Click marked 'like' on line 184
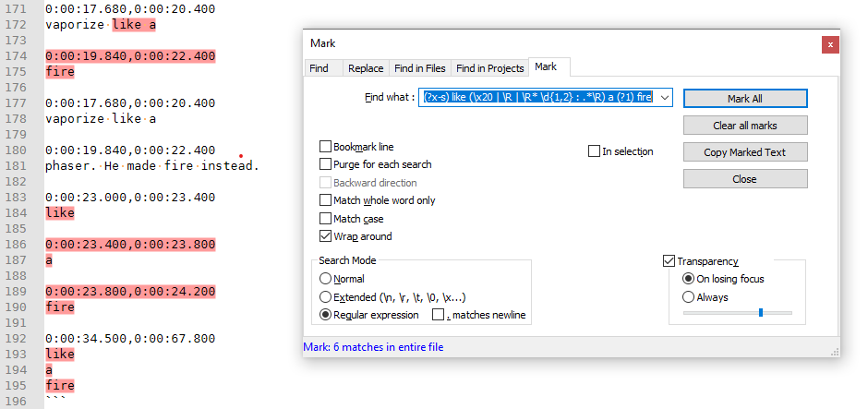 60,213
